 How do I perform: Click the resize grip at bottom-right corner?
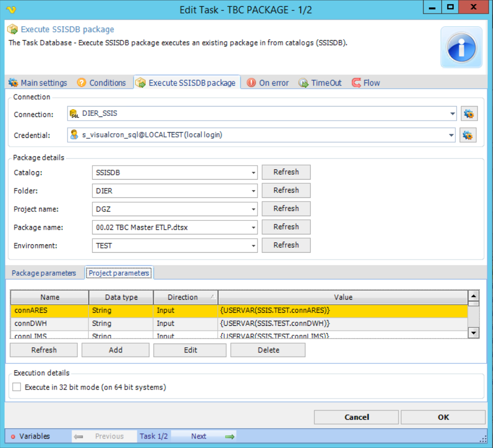coord(483,439)
